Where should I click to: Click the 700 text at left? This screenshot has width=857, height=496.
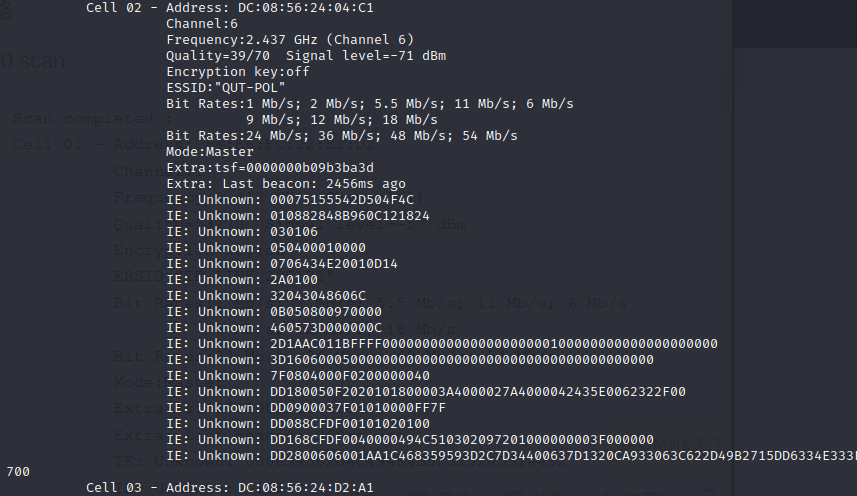point(17,470)
